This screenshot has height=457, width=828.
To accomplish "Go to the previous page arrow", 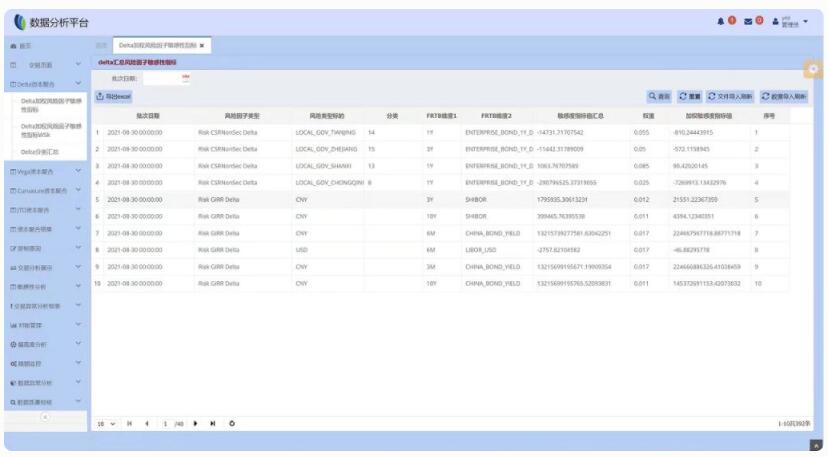I will click(x=147, y=423).
